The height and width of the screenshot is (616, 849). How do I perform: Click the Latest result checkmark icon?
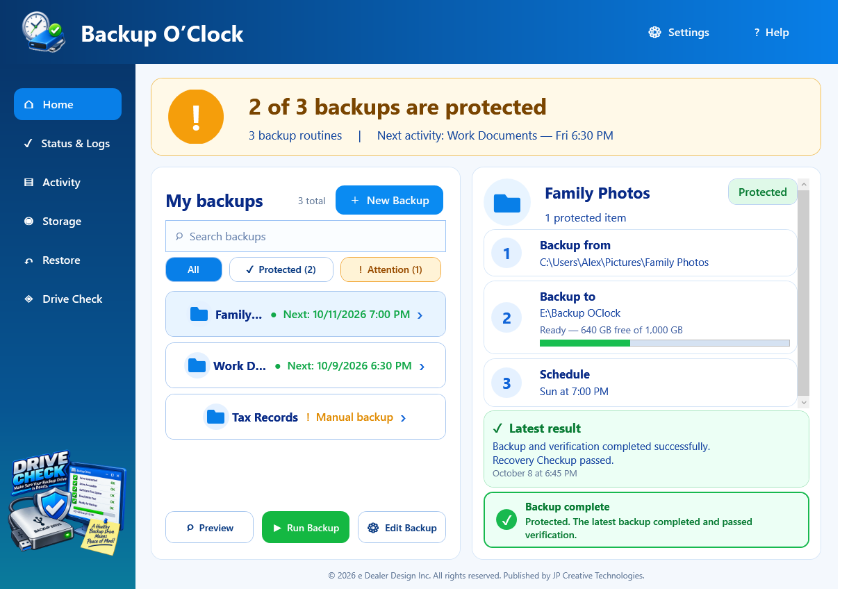point(497,428)
